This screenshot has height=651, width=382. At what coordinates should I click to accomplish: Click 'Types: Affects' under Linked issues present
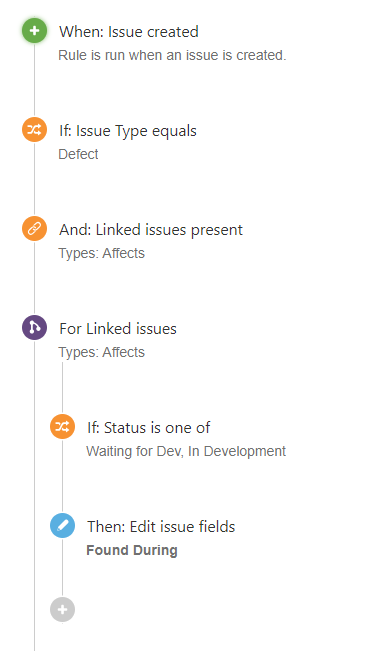click(101, 253)
